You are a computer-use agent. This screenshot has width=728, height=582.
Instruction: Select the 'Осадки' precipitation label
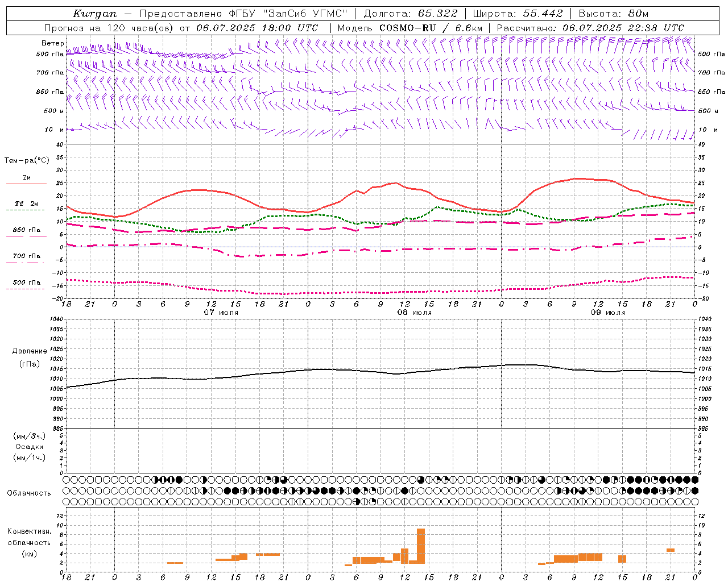[30, 447]
